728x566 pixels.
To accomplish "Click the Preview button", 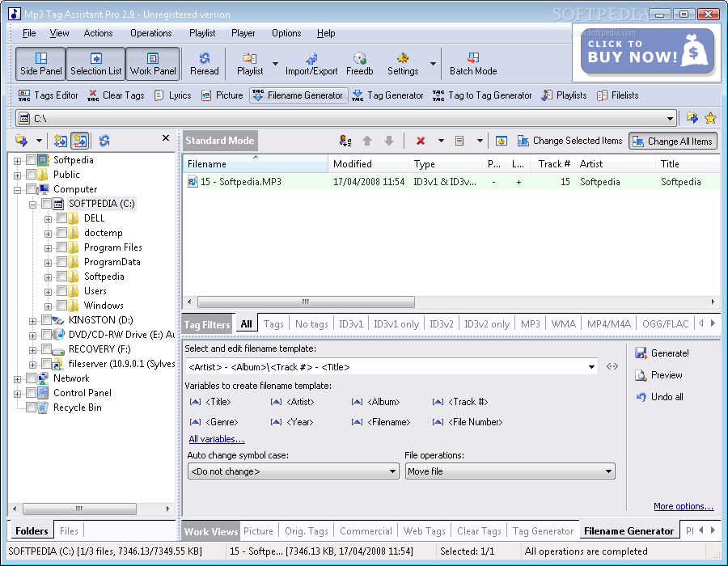I will coord(658,375).
